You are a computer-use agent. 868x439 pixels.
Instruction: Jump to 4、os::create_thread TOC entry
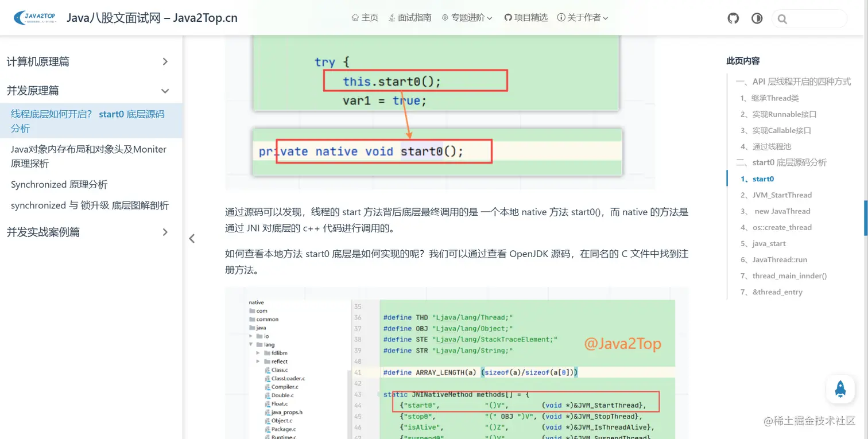pos(776,227)
